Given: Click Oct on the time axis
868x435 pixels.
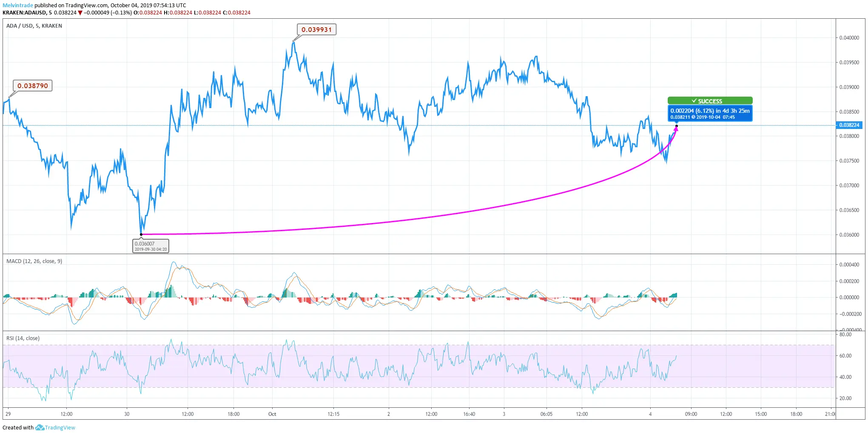Looking at the screenshot, I should click(x=272, y=414).
